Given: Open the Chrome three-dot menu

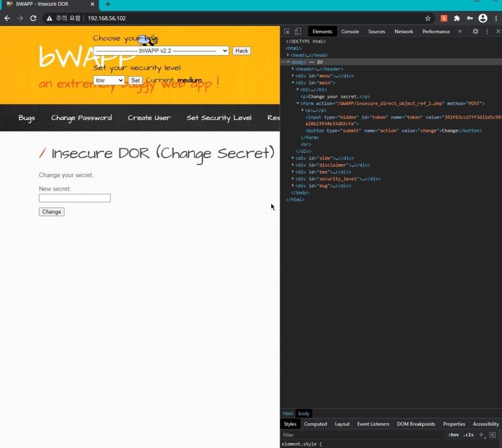Looking at the screenshot, I should click(x=496, y=18).
